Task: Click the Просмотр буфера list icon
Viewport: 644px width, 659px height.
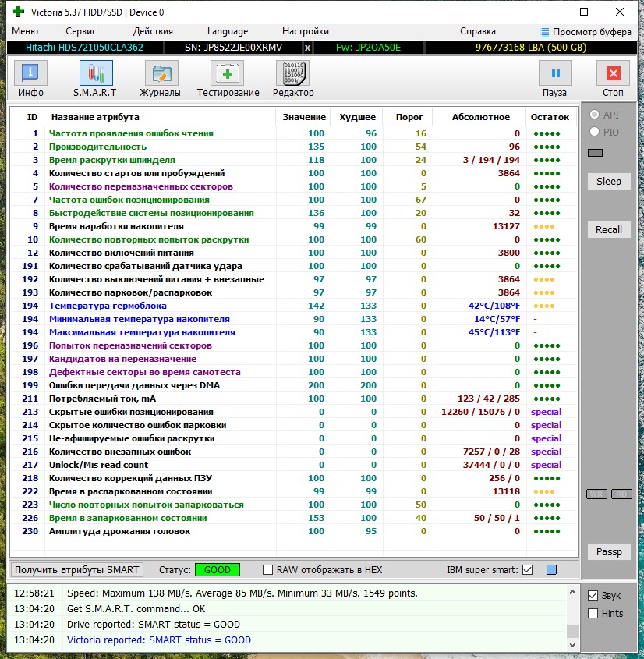Action: pos(544,32)
